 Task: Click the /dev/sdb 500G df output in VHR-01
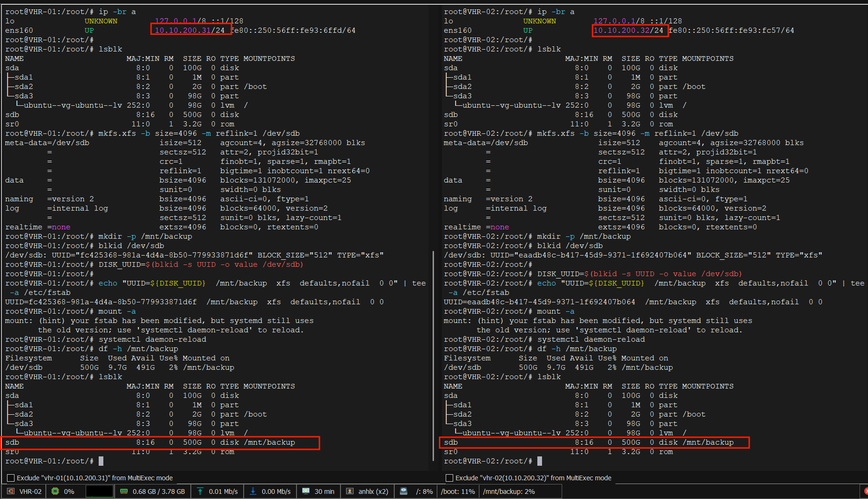click(120, 367)
